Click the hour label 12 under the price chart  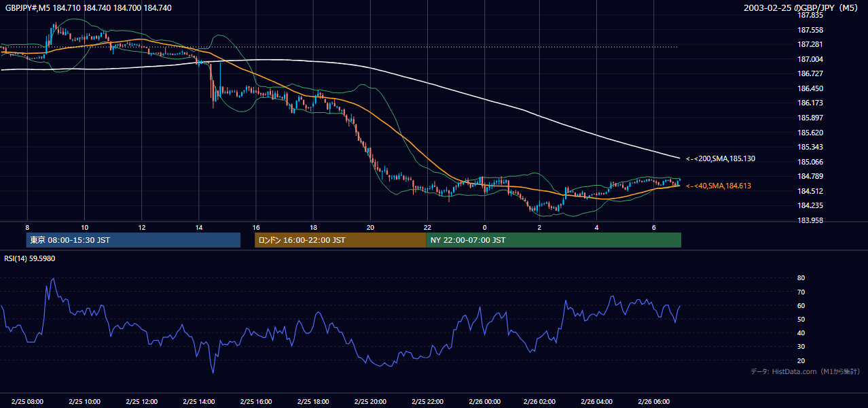coord(141,227)
